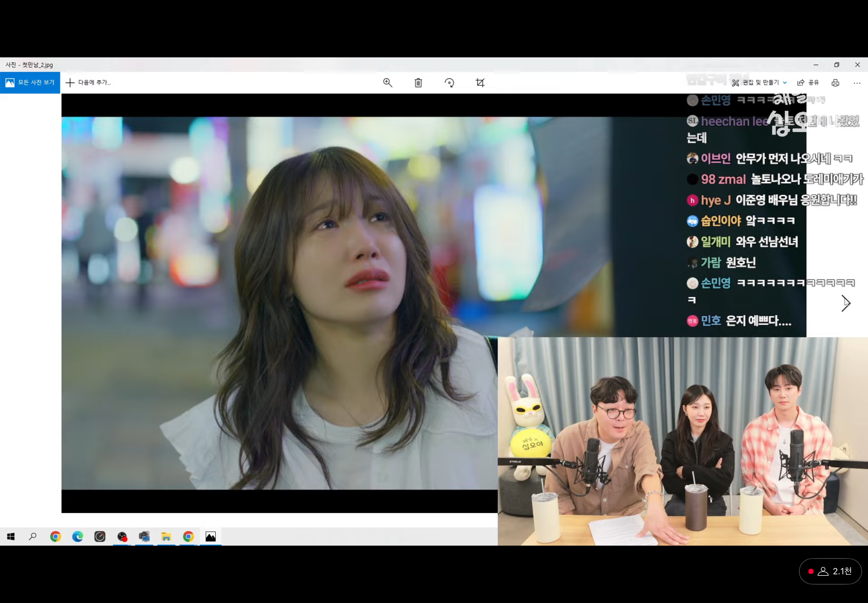Click chat message from 이브인
The height and width of the screenshot is (603, 868).
coord(769,158)
